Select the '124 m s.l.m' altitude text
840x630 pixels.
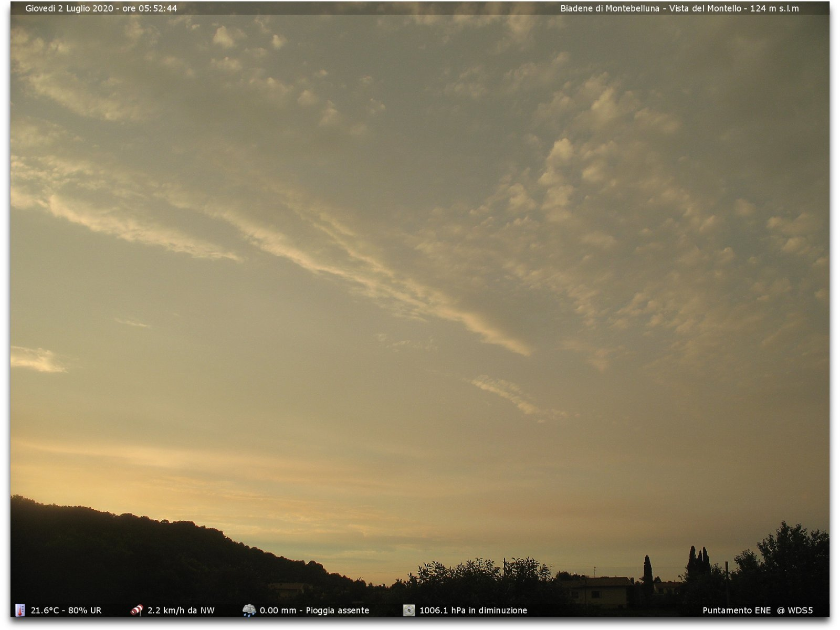coord(774,8)
